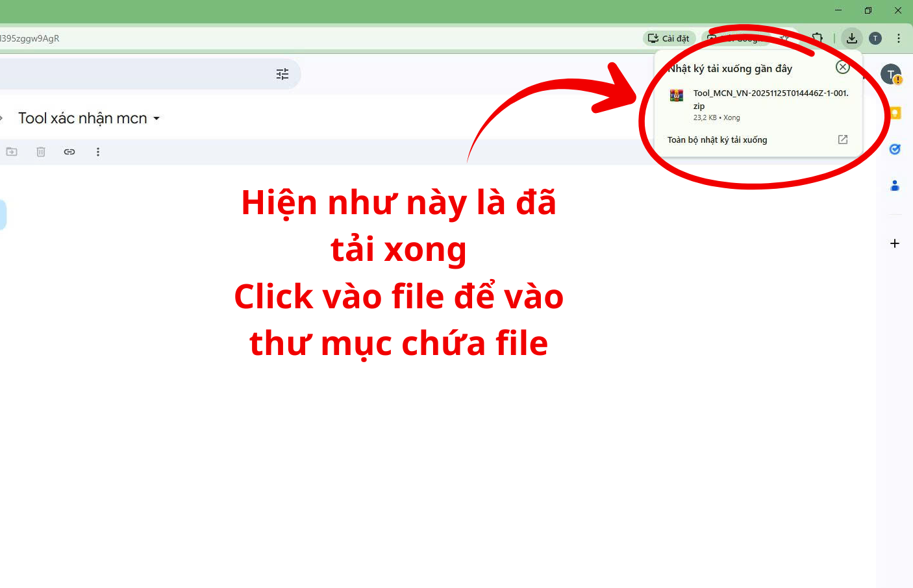Open Google Keep in side panel

[x=895, y=113]
